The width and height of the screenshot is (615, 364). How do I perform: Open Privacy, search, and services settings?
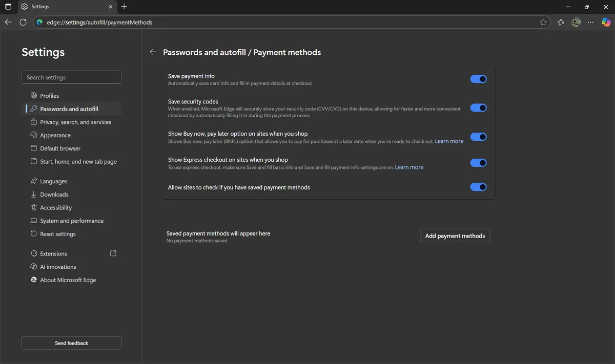[75, 122]
